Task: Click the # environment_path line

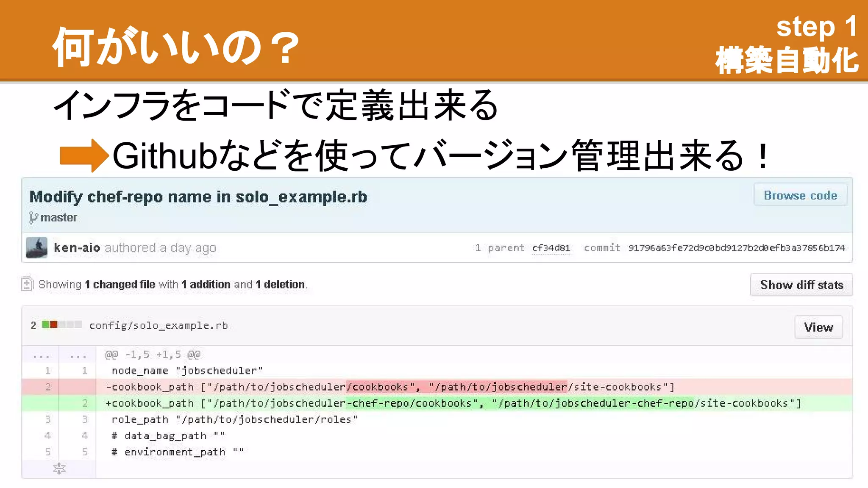Action: pos(178,452)
